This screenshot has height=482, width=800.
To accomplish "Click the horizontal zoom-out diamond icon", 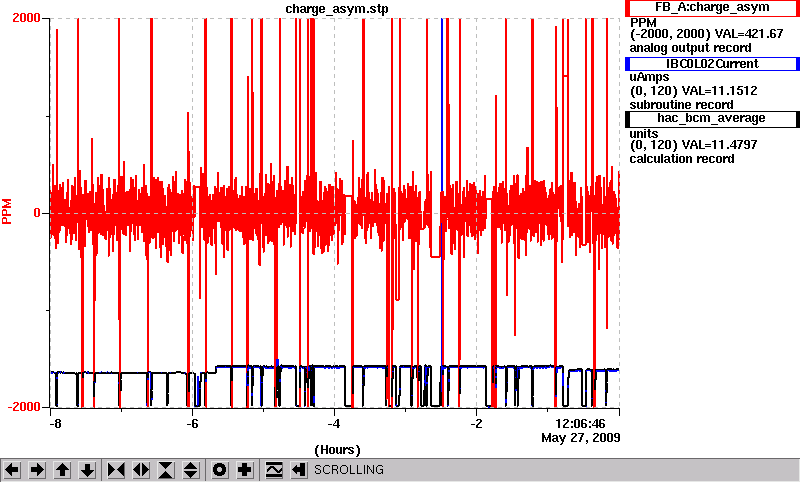I will point(141,469).
